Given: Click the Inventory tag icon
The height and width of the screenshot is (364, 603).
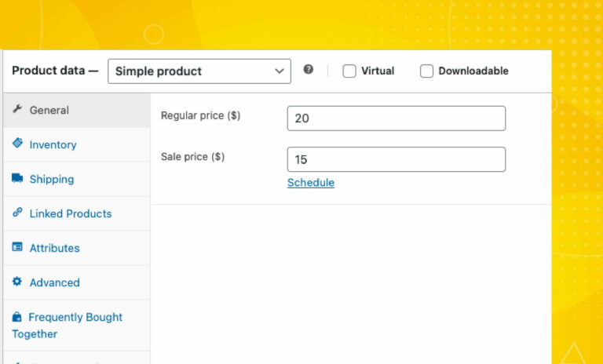Looking at the screenshot, I should [17, 144].
